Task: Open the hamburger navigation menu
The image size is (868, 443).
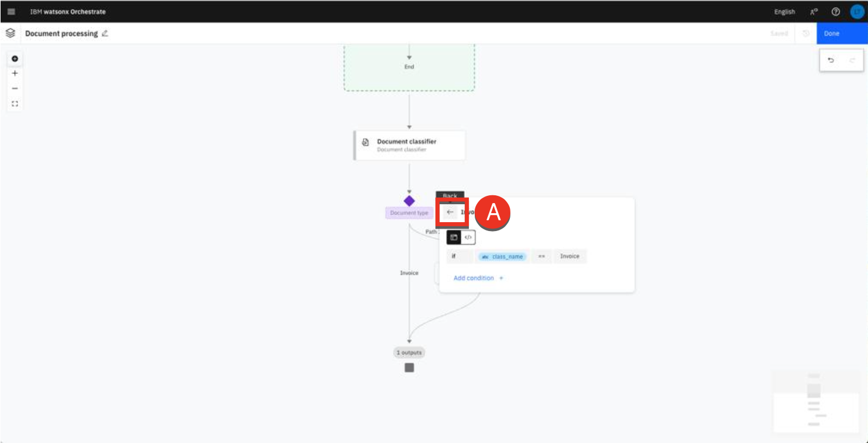Action: (11, 11)
